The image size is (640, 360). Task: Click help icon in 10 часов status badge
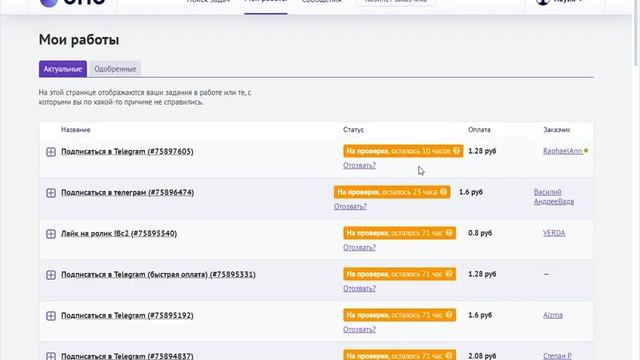(x=456, y=151)
